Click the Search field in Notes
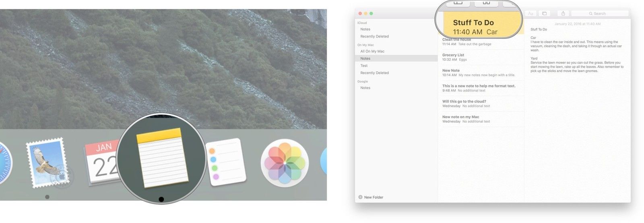 [x=600, y=14]
